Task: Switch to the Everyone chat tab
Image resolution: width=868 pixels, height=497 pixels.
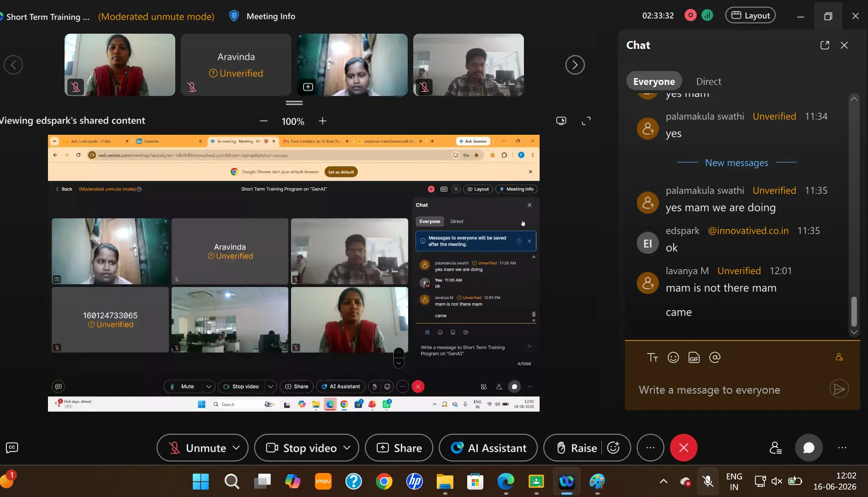Action: pos(654,81)
